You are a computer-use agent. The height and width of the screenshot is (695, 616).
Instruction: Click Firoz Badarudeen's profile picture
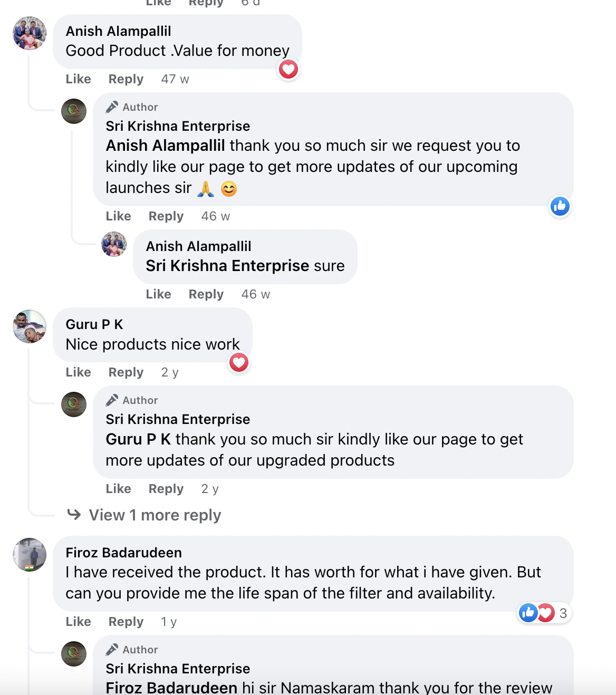30,555
